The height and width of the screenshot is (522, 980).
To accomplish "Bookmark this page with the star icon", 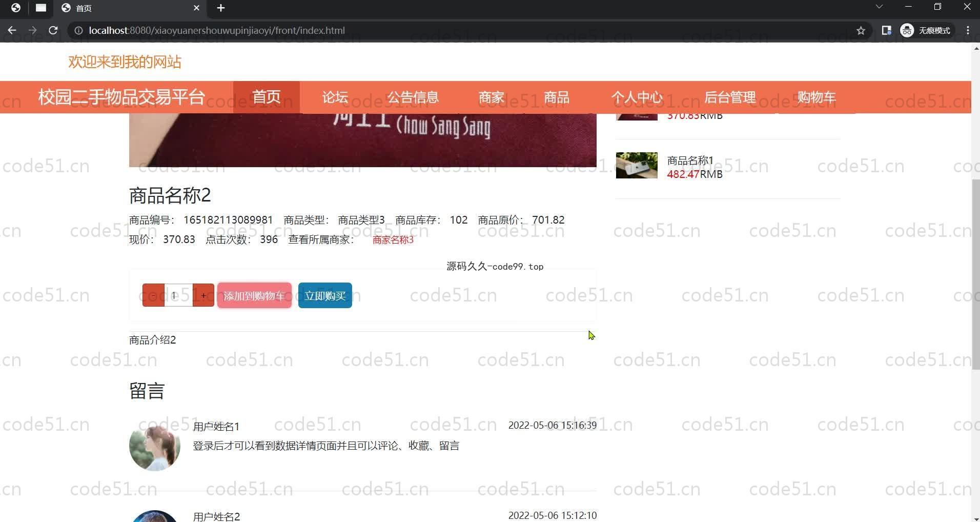I will pyautogui.click(x=861, y=30).
